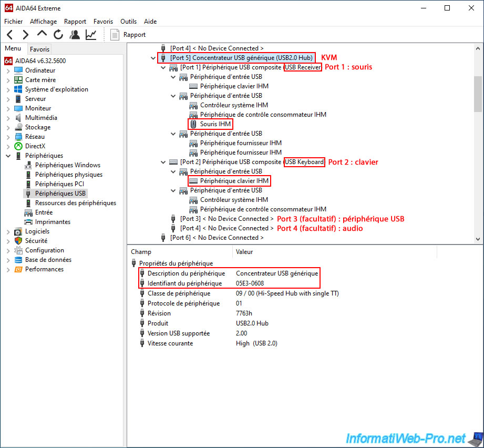Image resolution: width=484 pixels, height=448 pixels.
Task: Expand the Carte mère category
Action: coord(8,80)
